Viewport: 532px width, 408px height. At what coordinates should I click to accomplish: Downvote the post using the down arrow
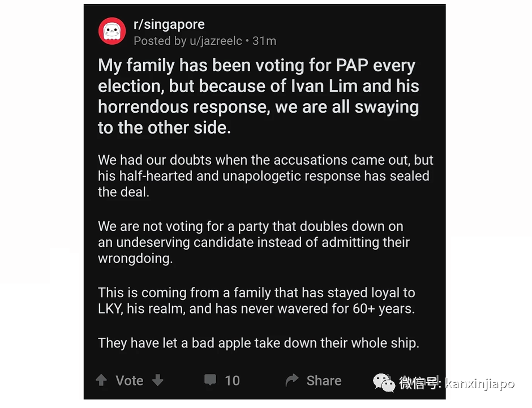click(157, 380)
